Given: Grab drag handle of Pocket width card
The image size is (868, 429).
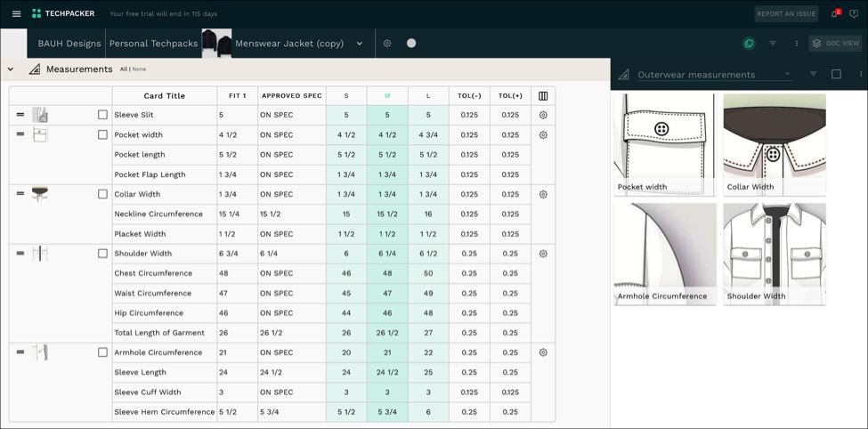Looking at the screenshot, I should (20, 134).
